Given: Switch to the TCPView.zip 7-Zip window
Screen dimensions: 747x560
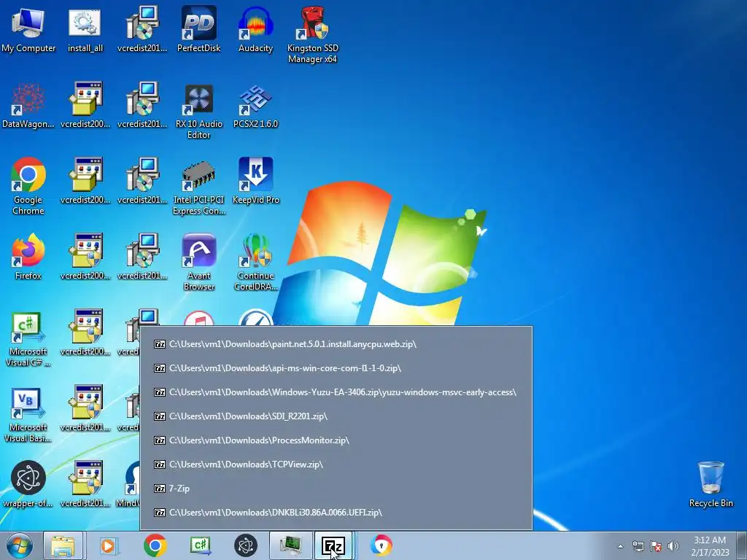Looking at the screenshot, I should click(x=336, y=464).
